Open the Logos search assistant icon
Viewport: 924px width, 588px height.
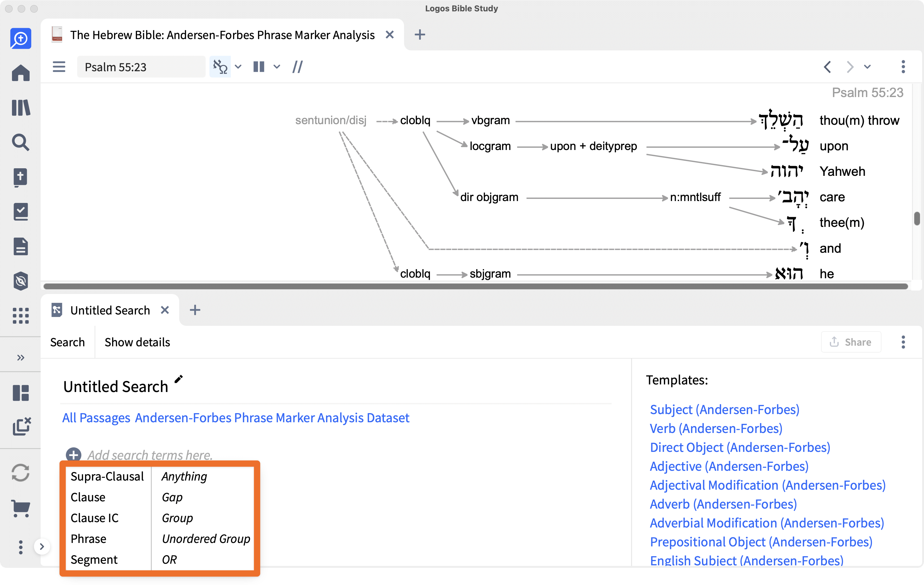[21, 38]
